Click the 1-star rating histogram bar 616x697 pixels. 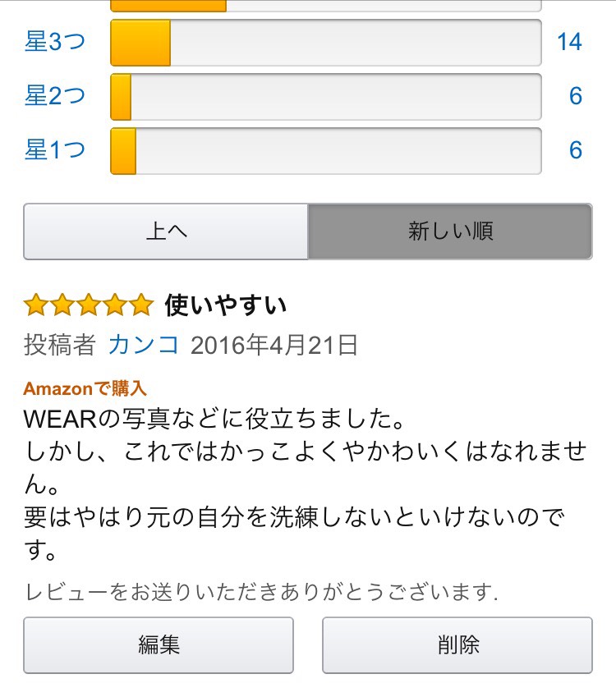point(325,150)
